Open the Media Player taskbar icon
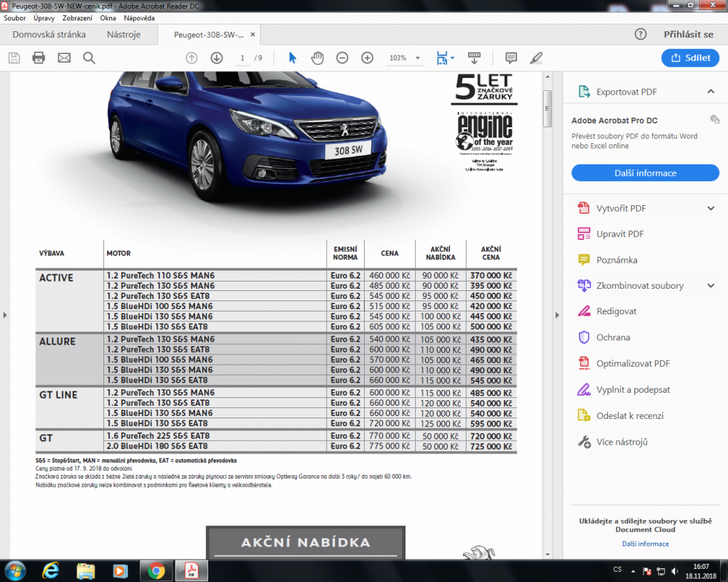The width and height of the screenshot is (728, 582). pos(121,571)
